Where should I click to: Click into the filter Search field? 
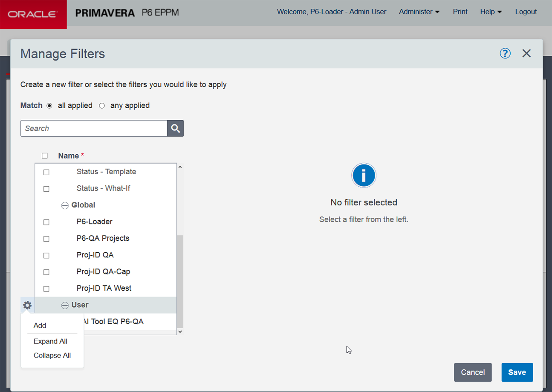[x=94, y=128]
